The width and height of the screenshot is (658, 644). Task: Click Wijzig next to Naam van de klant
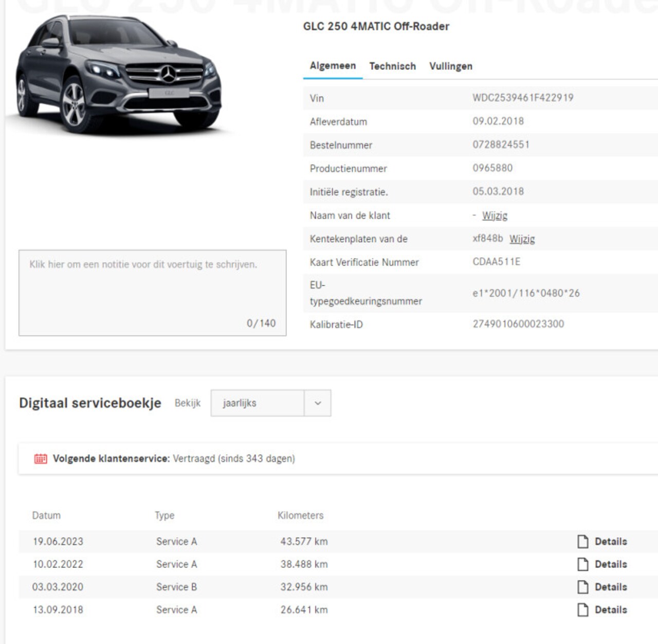(495, 216)
